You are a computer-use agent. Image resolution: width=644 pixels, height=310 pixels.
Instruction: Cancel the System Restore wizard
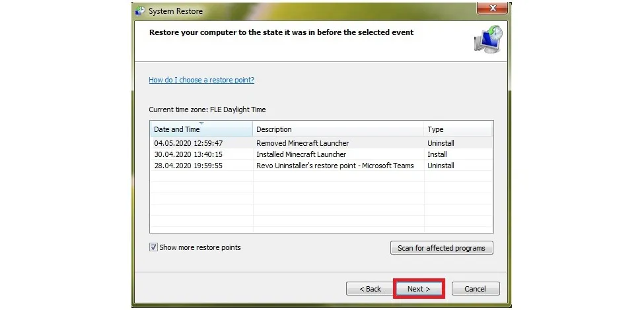click(475, 289)
